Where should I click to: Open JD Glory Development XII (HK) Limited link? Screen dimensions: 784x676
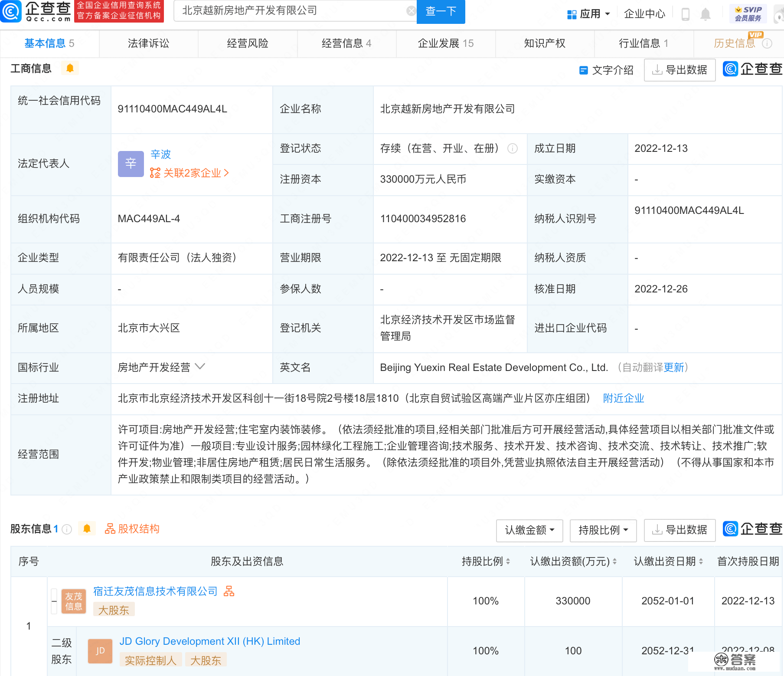[x=210, y=641]
